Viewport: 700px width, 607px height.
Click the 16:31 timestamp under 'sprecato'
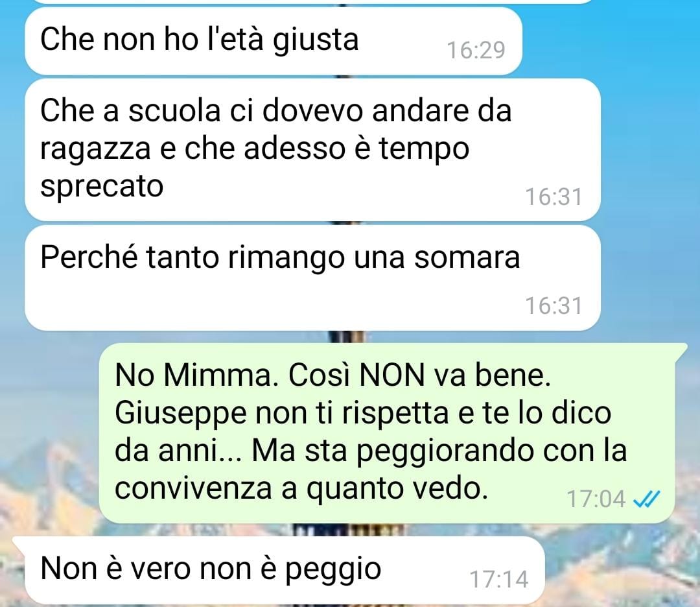pyautogui.click(x=554, y=197)
